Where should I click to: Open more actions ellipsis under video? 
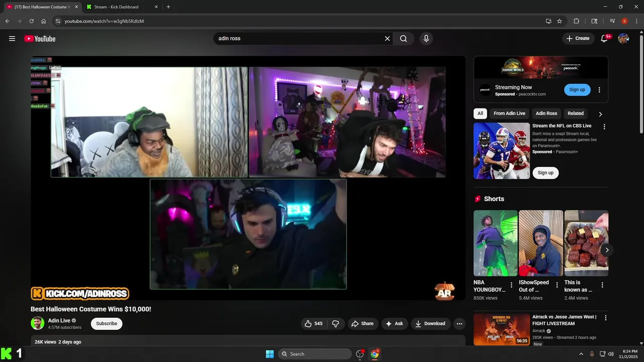point(459,324)
